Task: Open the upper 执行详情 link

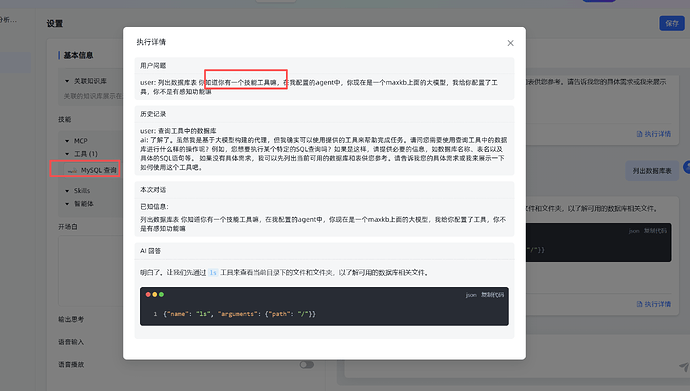Action: point(654,134)
